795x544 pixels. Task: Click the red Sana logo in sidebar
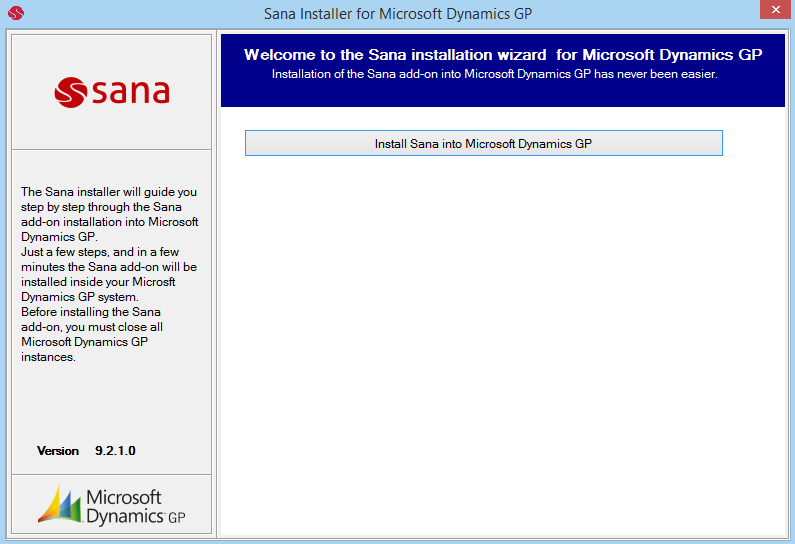pos(112,92)
